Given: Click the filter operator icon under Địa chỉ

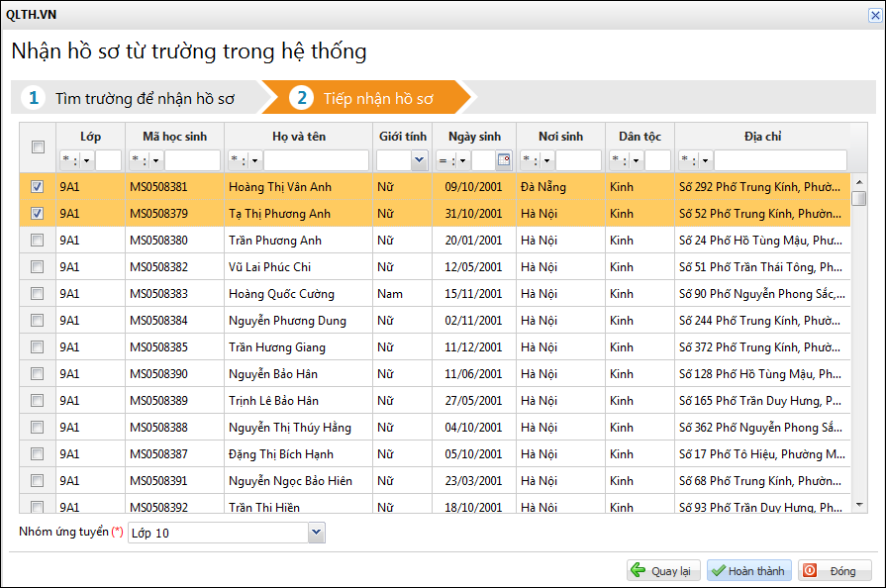Looking at the screenshot, I should pos(695,160).
